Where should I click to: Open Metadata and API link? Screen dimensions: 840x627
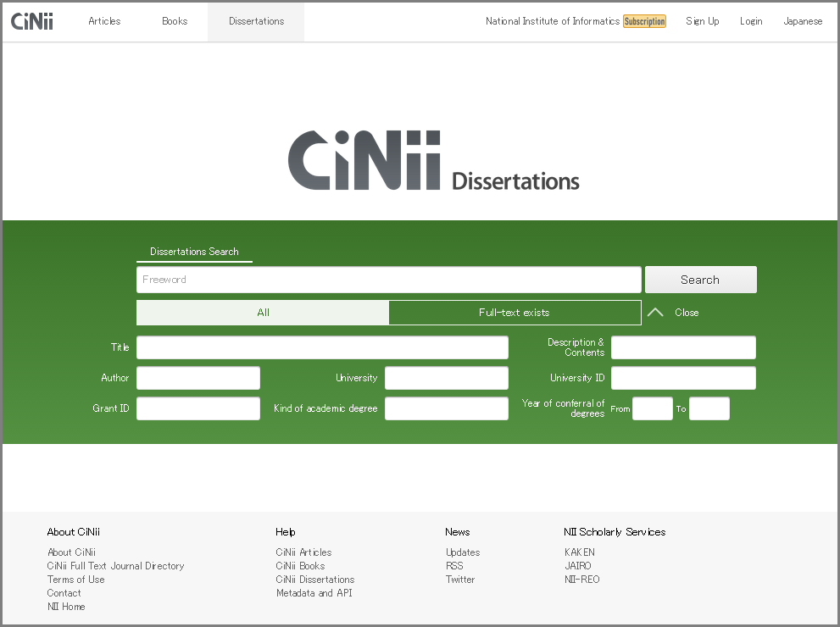click(x=314, y=593)
